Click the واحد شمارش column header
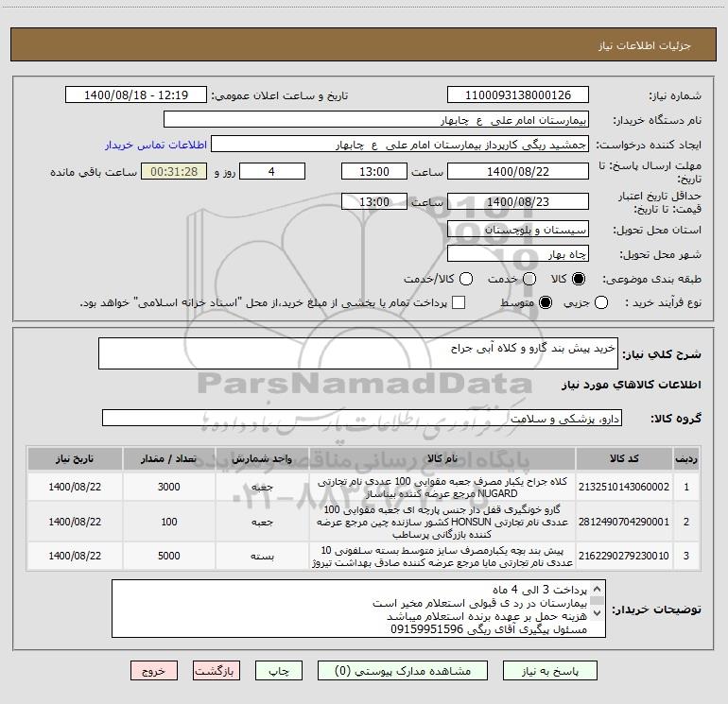Viewport: 728px width, 704px height. coord(262,458)
